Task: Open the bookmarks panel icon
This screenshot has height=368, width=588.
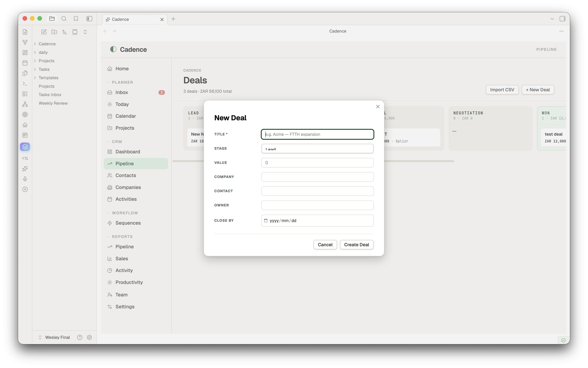Action: point(76,19)
